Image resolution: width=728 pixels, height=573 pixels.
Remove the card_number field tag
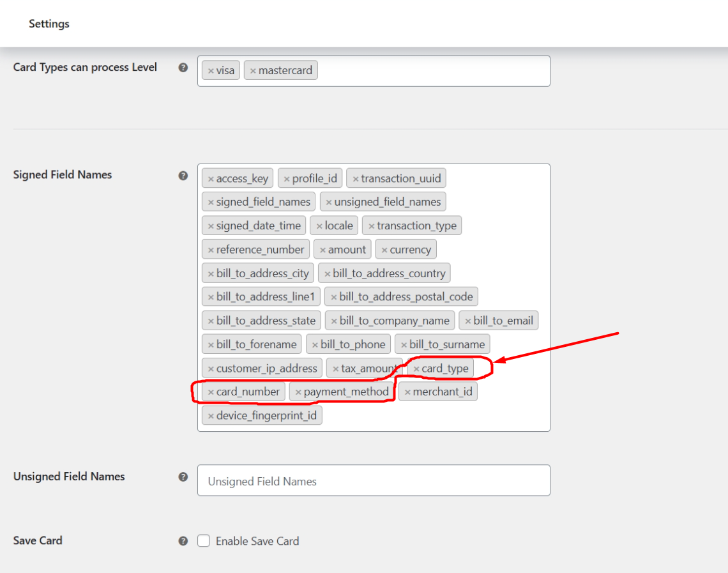pos(211,392)
